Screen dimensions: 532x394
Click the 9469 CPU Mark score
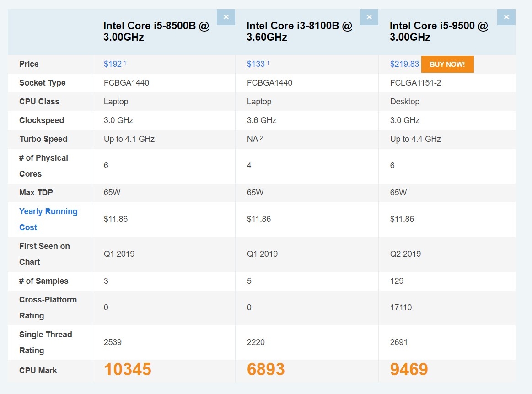pos(409,369)
